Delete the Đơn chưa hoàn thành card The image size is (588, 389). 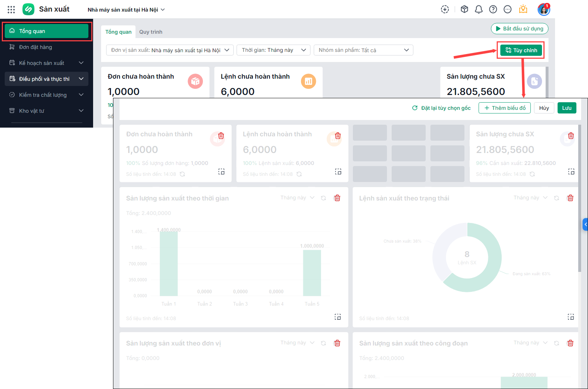[221, 136]
